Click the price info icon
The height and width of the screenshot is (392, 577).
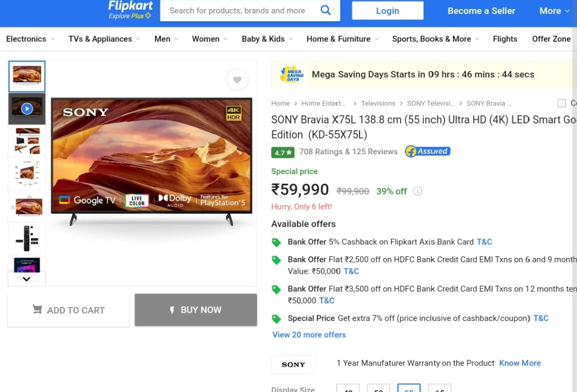418,191
